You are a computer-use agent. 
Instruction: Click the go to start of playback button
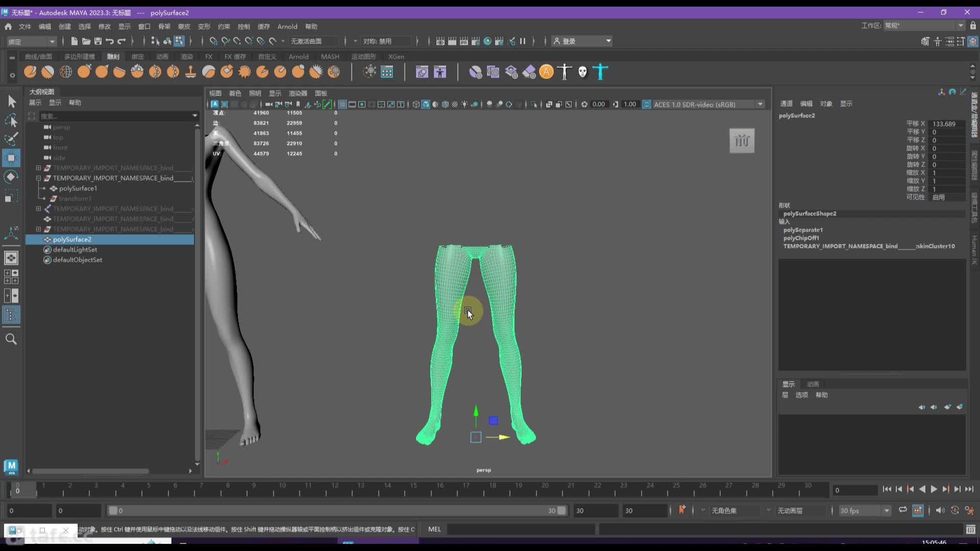pos(887,489)
